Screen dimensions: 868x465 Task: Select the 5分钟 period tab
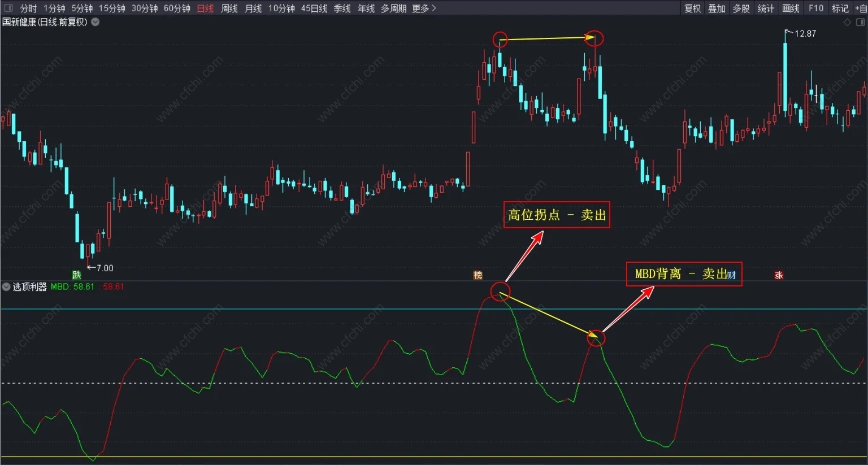point(82,8)
